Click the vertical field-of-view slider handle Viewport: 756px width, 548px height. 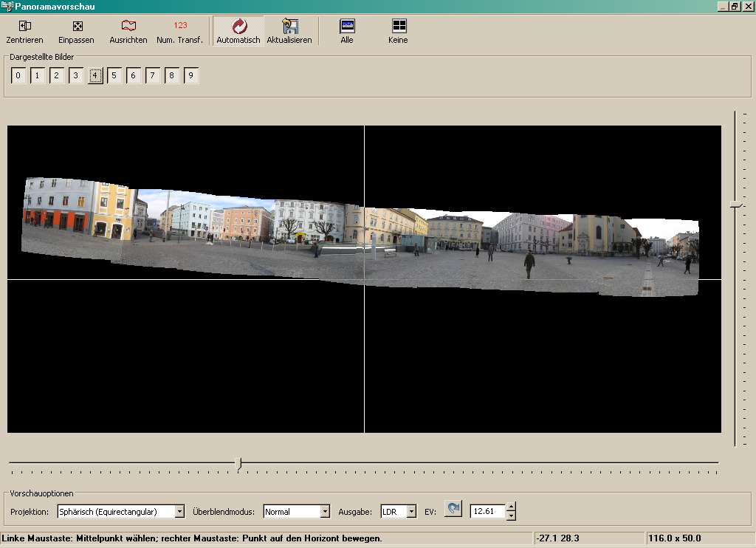[735, 205]
